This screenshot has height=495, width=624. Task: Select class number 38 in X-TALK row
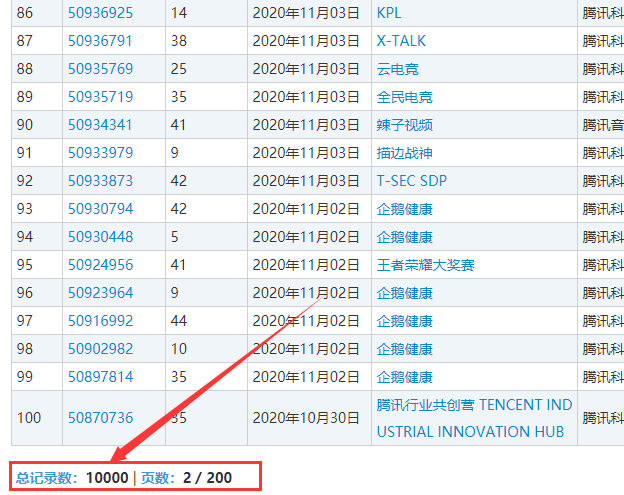coord(179,41)
